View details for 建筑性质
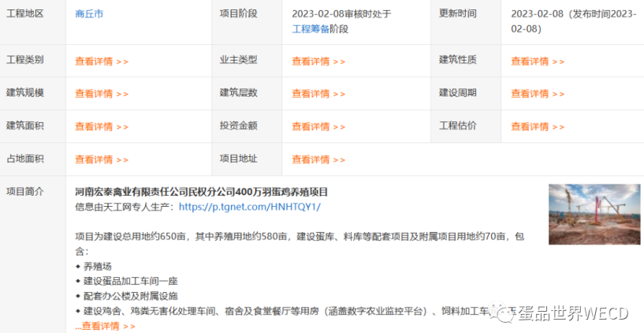Viewport: 644px width, 333px height. [x=537, y=61]
